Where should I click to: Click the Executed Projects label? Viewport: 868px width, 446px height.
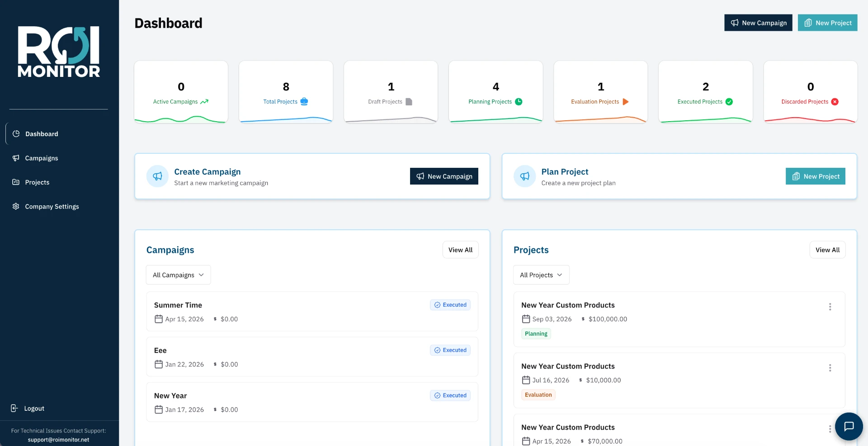pos(700,102)
